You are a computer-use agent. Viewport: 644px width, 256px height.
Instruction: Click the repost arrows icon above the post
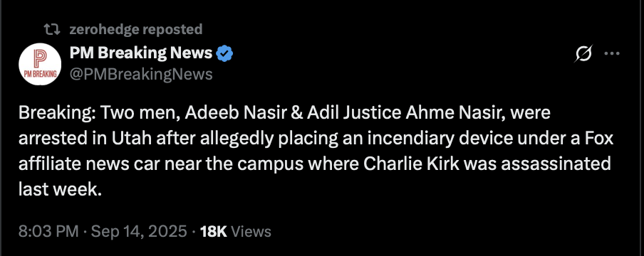coord(52,29)
